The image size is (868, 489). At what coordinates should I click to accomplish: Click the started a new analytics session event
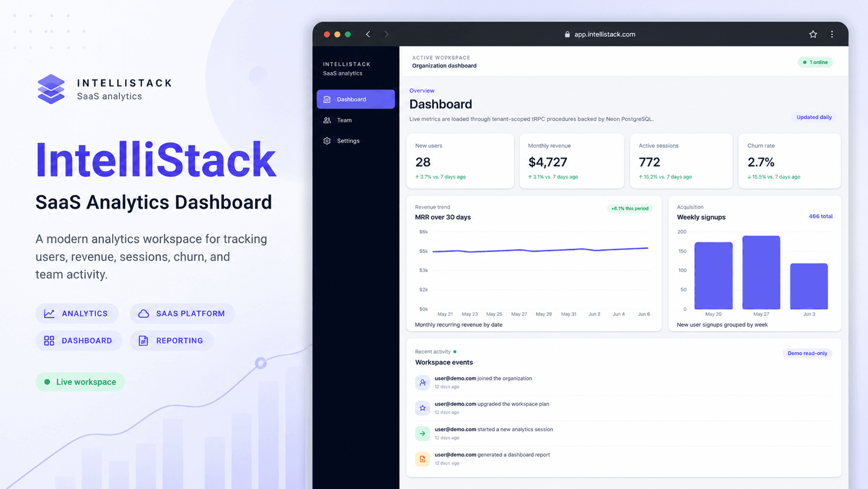pyautogui.click(x=623, y=433)
